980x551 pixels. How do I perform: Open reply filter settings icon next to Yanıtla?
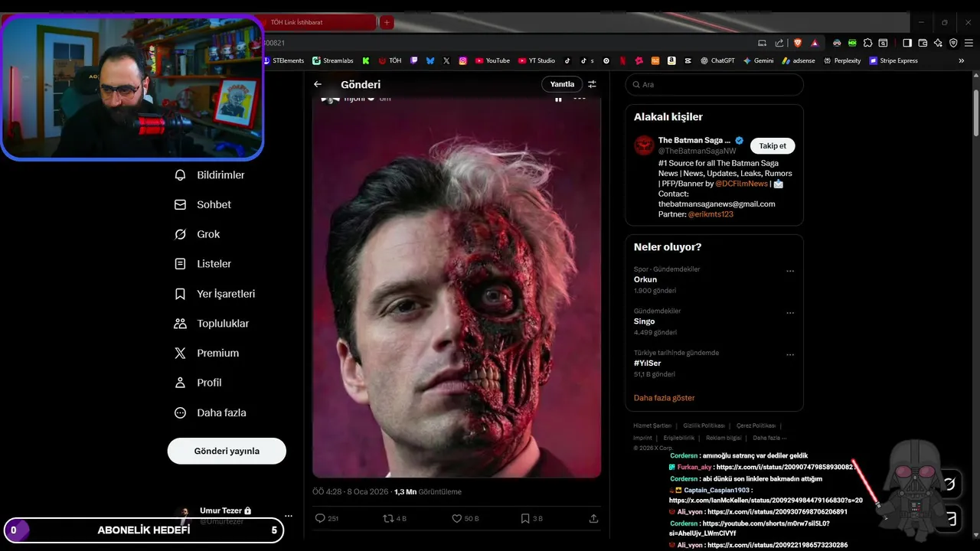point(592,84)
